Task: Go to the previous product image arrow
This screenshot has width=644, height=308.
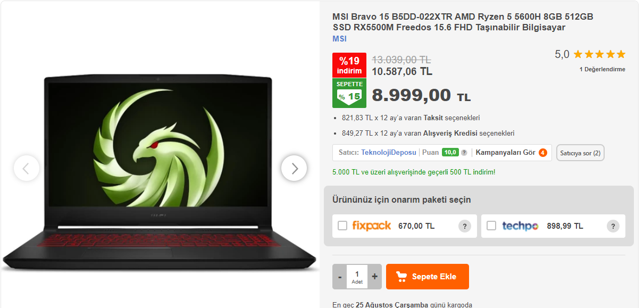Action: tap(26, 168)
